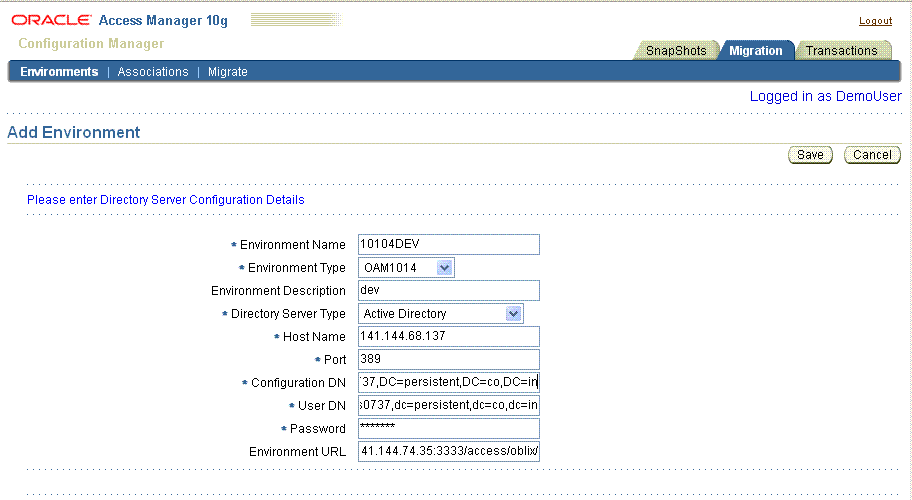This screenshot has width=912, height=500.
Task: Click the 'Password' label
Action: pos(318,429)
